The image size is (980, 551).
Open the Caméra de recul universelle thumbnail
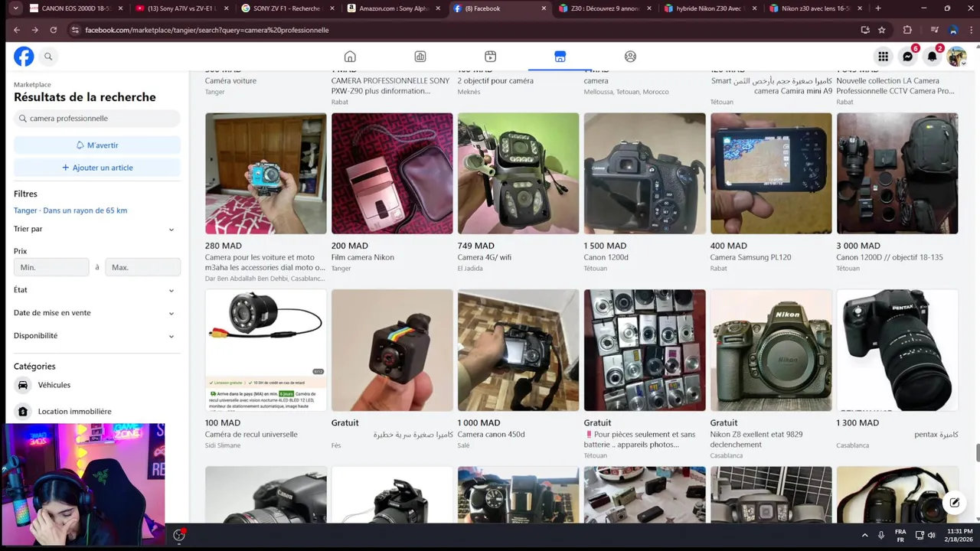pos(266,350)
